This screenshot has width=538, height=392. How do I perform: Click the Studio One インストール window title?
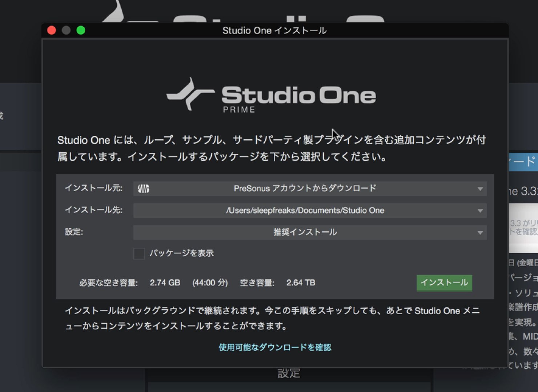[274, 31]
